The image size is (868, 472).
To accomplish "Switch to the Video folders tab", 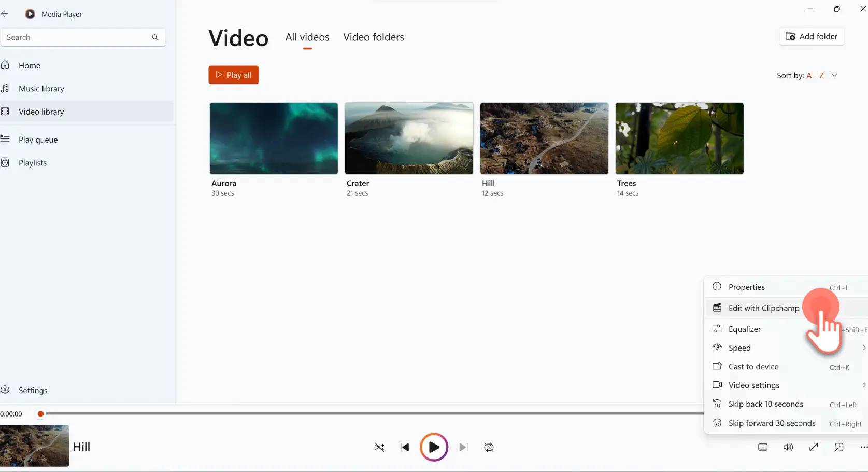I will click(373, 37).
